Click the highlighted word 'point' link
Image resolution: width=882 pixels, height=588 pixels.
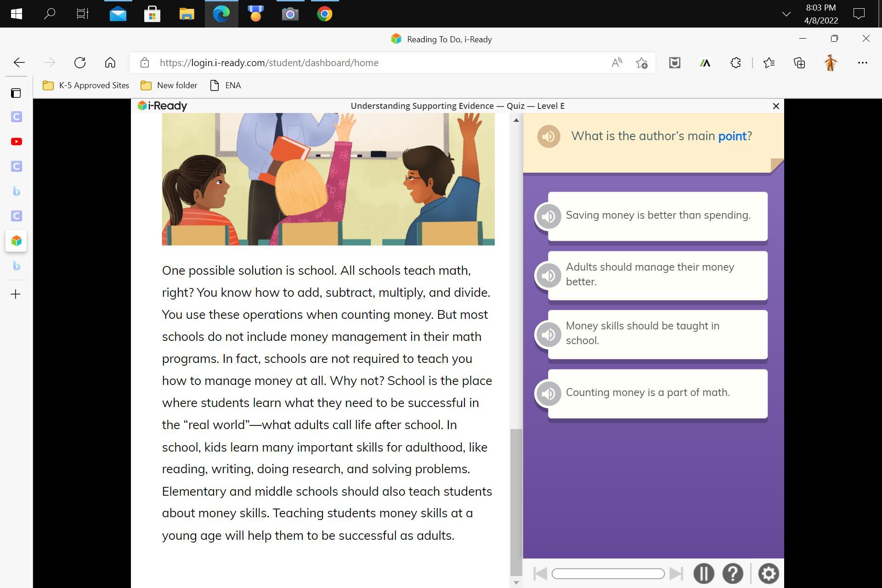click(732, 136)
